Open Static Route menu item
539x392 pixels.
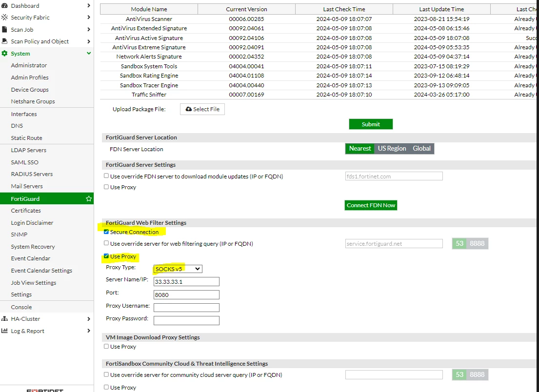point(26,138)
